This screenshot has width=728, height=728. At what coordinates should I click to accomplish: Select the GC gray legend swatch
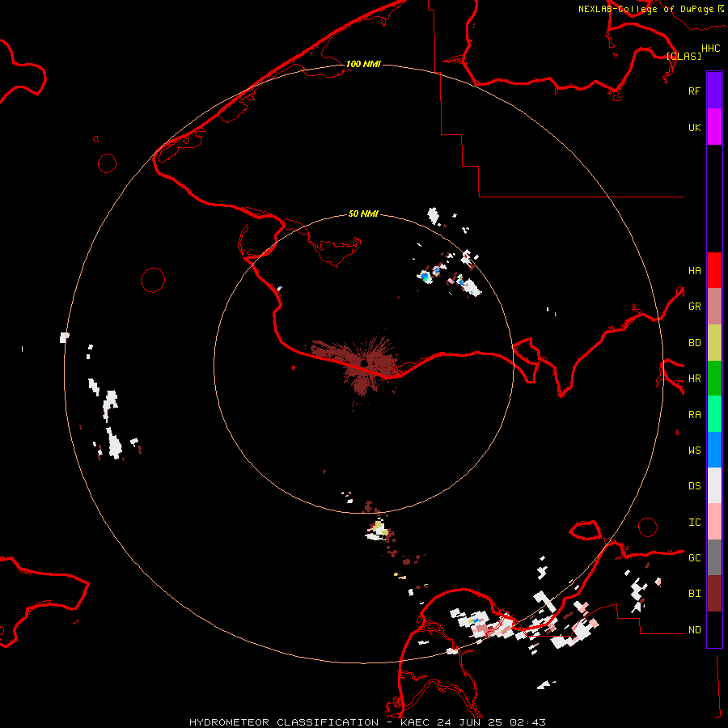(714, 557)
